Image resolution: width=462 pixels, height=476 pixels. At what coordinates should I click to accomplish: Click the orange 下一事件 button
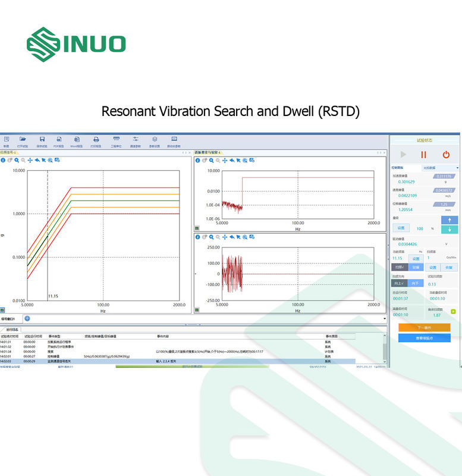pos(424,327)
